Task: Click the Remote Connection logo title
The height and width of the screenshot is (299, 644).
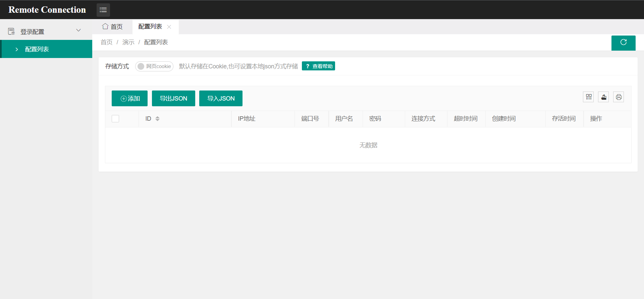Action: click(x=47, y=10)
